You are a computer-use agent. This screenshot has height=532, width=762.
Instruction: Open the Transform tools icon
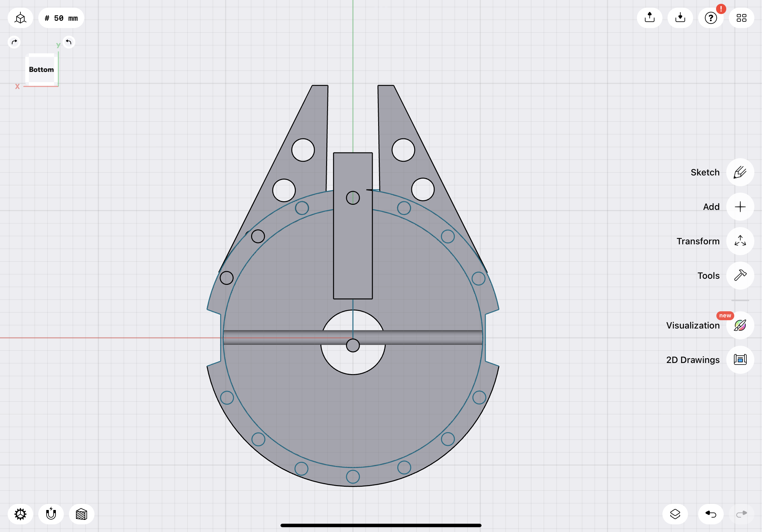pyautogui.click(x=740, y=241)
